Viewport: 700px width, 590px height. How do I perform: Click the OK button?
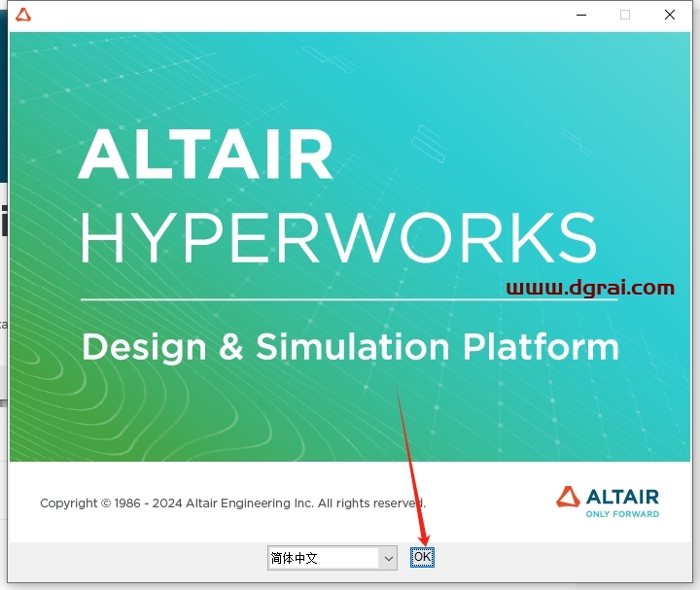tap(422, 557)
